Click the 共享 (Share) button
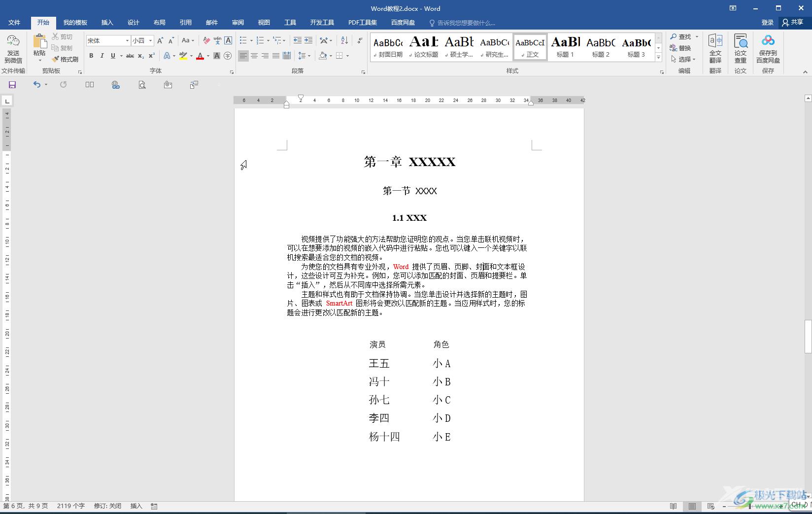Viewport: 812px width, 514px height. (x=793, y=23)
